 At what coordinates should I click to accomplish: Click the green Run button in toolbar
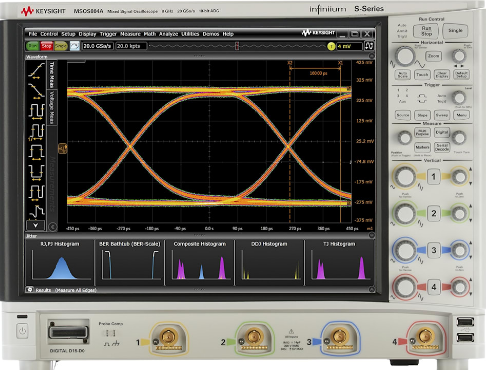click(x=33, y=46)
